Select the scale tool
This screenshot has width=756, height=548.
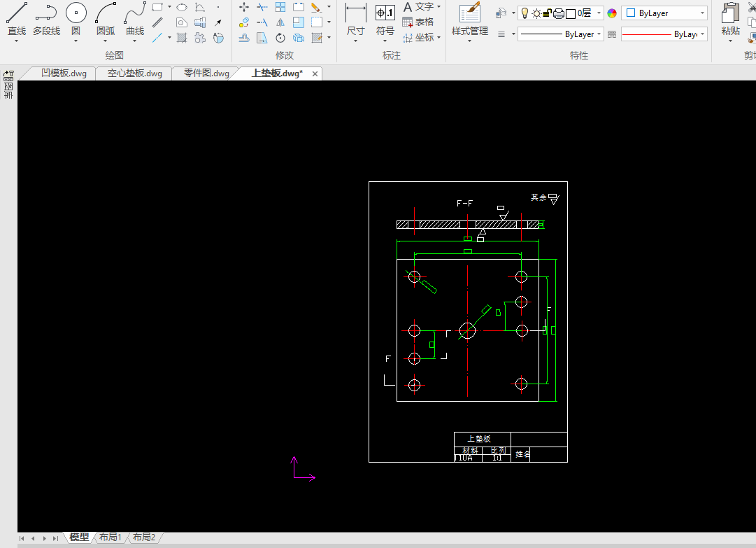coord(299,22)
